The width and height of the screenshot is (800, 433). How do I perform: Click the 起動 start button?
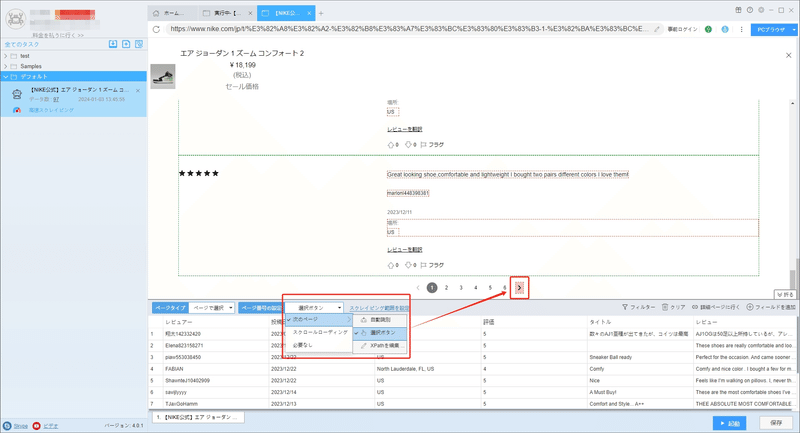(730, 423)
